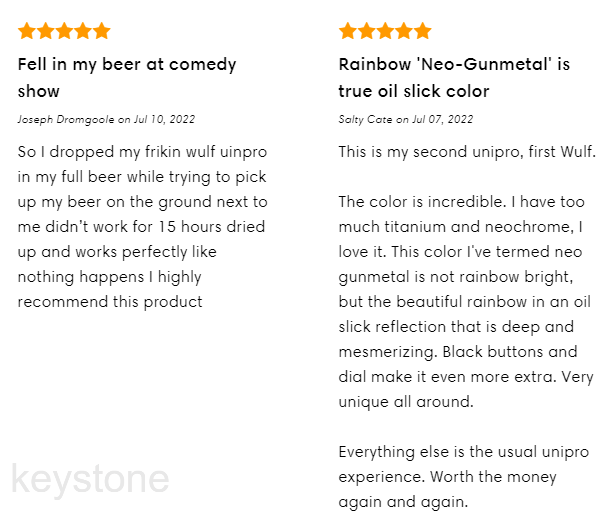Viewport: 614px width, 523px height.
Task: Click second star in Neo-Gunmetal review rating
Action: coord(367,31)
